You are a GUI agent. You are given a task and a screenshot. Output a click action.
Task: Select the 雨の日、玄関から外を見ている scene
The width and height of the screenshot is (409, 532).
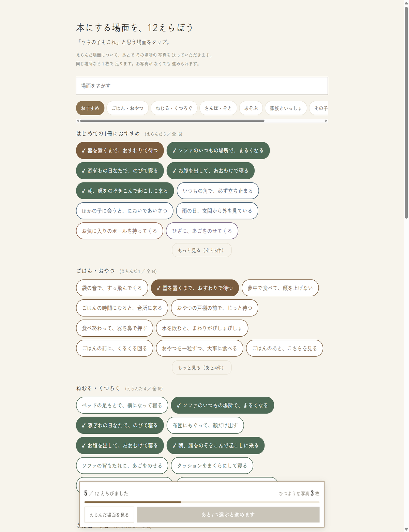pyautogui.click(x=217, y=211)
